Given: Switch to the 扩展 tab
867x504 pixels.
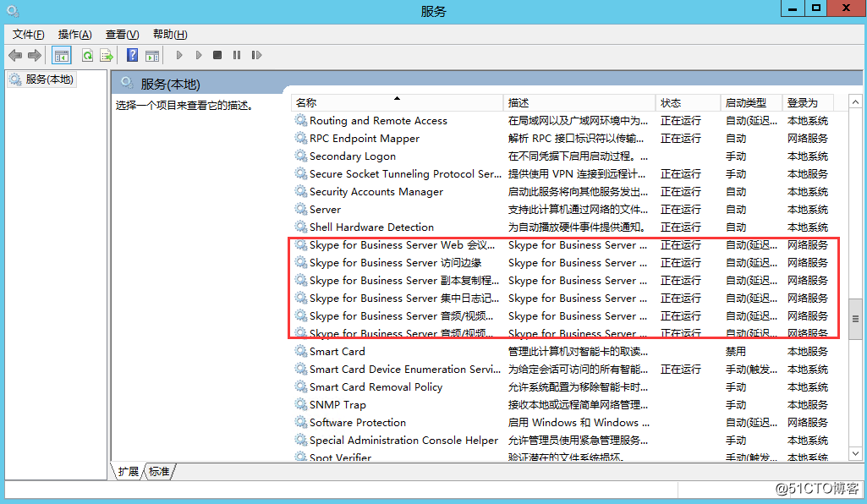Looking at the screenshot, I should coord(129,471).
